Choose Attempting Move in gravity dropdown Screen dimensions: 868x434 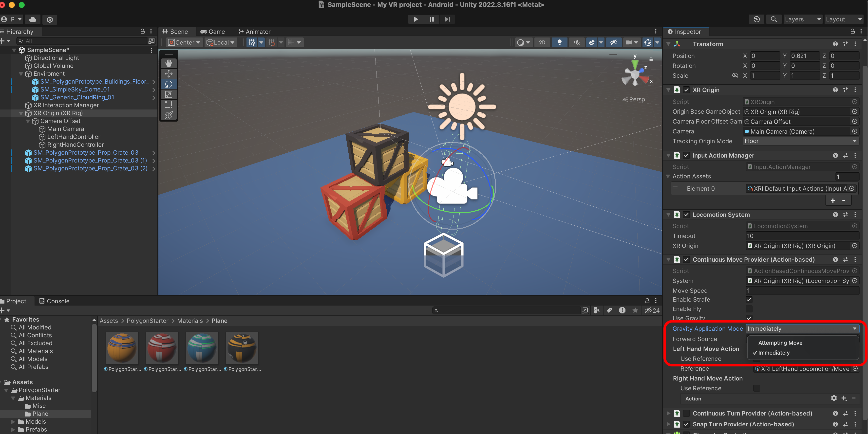click(x=780, y=343)
